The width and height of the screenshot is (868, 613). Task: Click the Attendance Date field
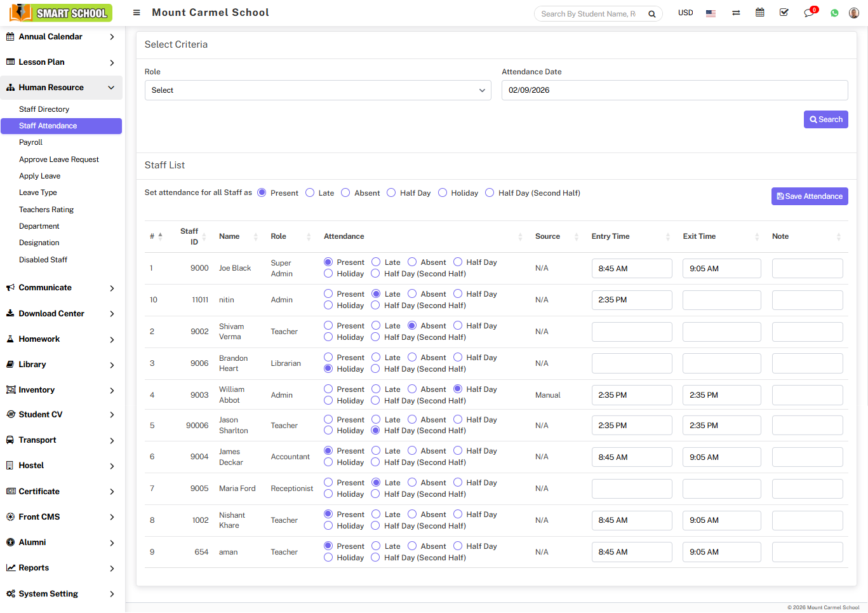674,90
